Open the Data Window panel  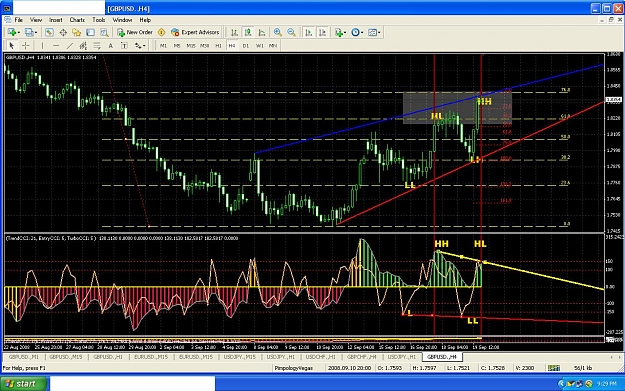(x=63, y=32)
